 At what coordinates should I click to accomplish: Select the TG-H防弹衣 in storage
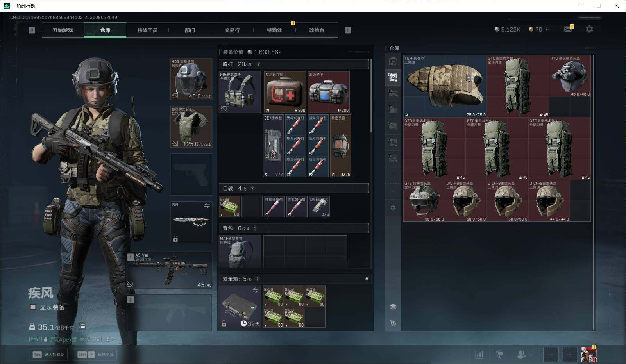tap(445, 86)
